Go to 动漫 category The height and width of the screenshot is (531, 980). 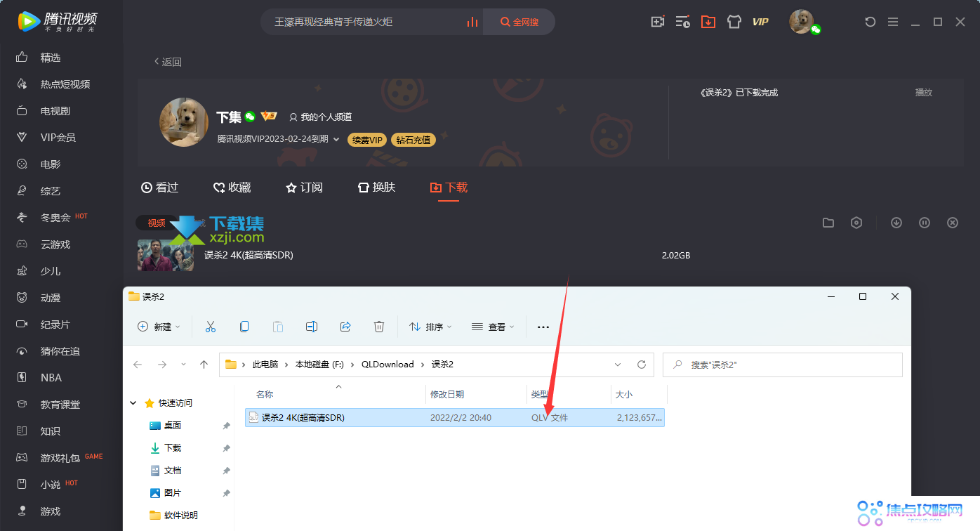click(51, 298)
